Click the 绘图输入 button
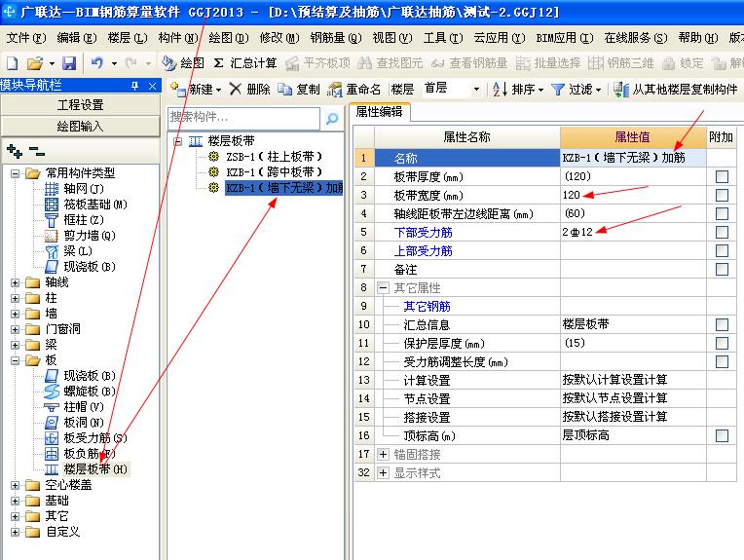 (80, 127)
